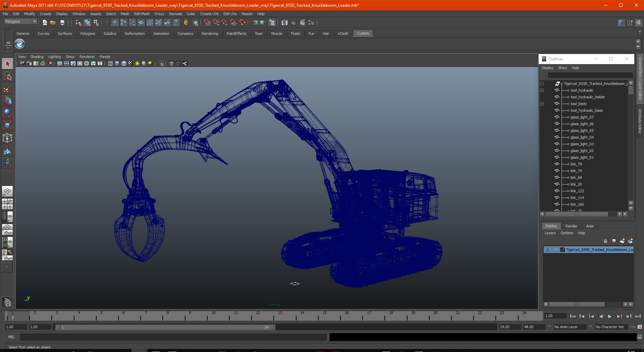Select the Soft Modification tool
The height and width of the screenshot is (352, 644).
tap(7, 151)
